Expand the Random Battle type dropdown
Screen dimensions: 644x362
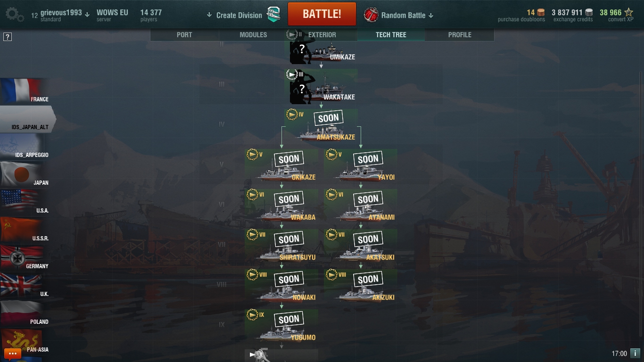tap(431, 16)
